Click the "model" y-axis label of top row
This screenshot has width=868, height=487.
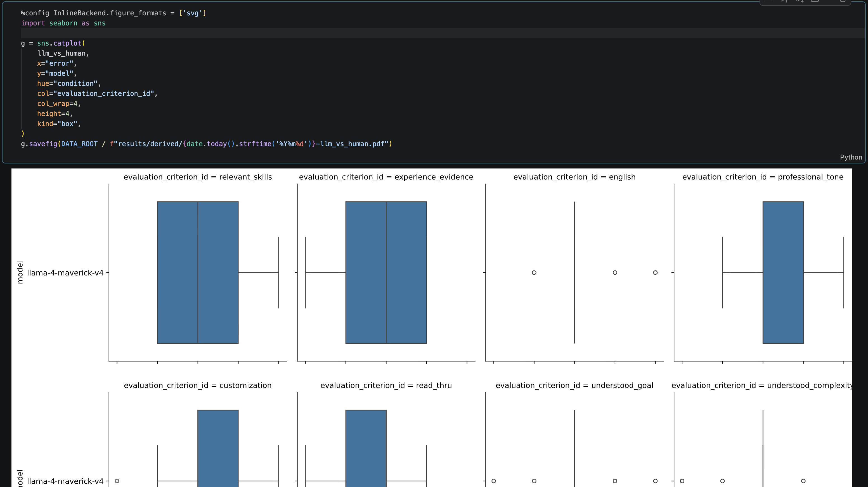click(20, 272)
